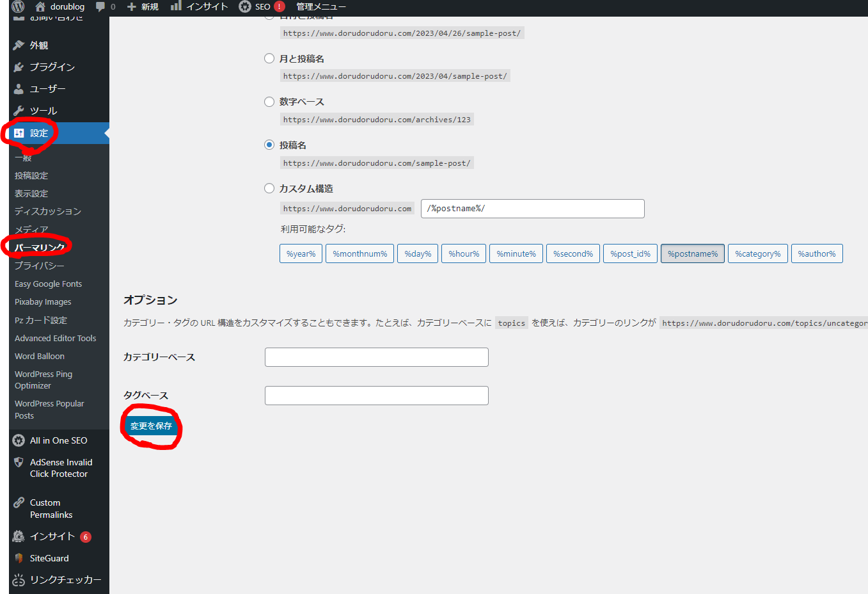868x594 pixels.
Task: Open Pz カード設定 submenu
Action: click(x=41, y=320)
